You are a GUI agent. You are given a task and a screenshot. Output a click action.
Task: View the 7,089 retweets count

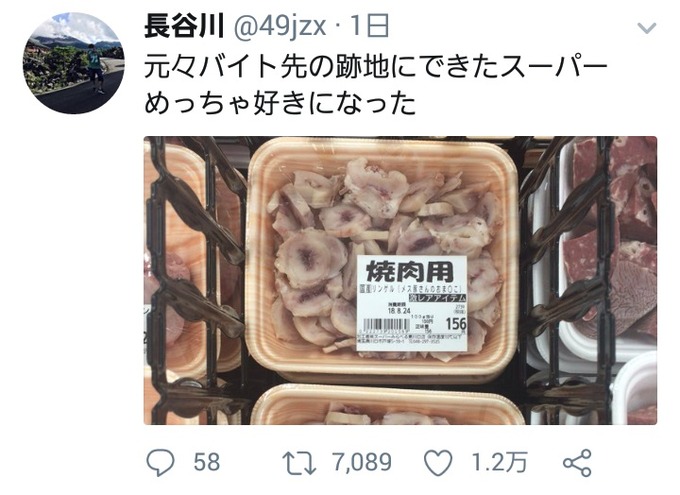coord(363,462)
